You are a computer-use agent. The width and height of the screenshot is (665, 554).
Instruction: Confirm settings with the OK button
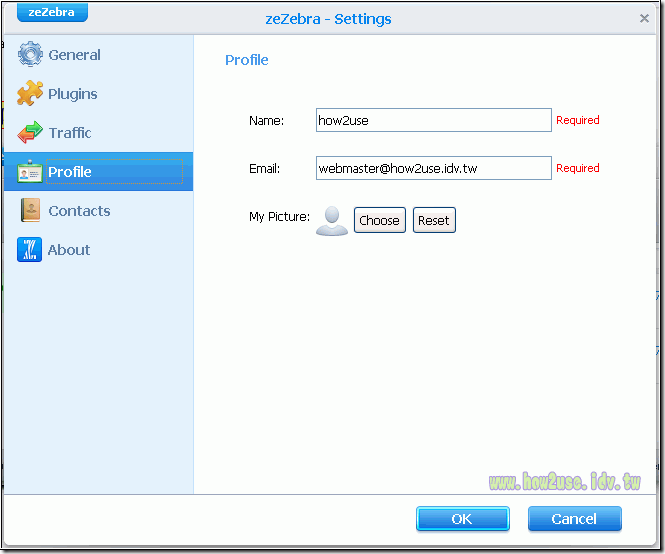coord(462,519)
